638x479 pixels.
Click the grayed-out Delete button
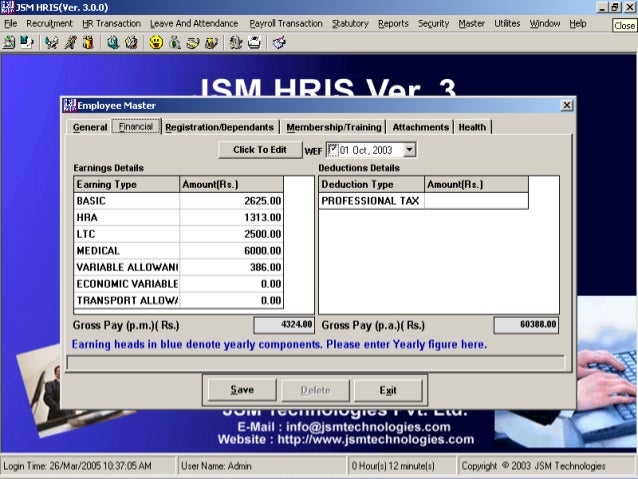click(315, 390)
